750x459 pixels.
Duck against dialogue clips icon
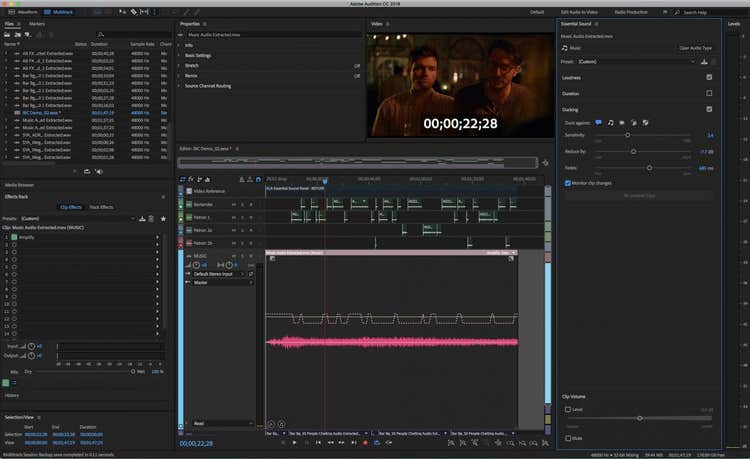click(x=599, y=122)
